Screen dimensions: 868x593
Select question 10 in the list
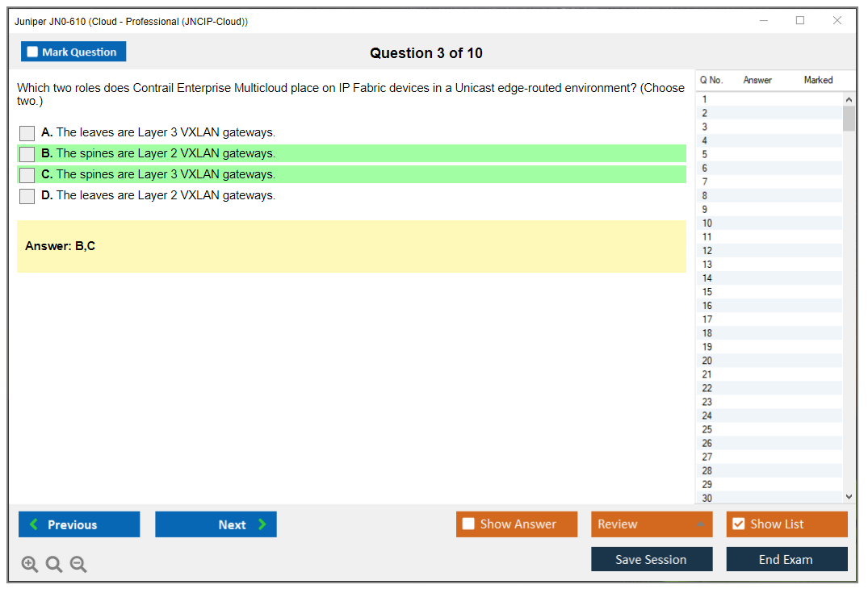(x=707, y=223)
